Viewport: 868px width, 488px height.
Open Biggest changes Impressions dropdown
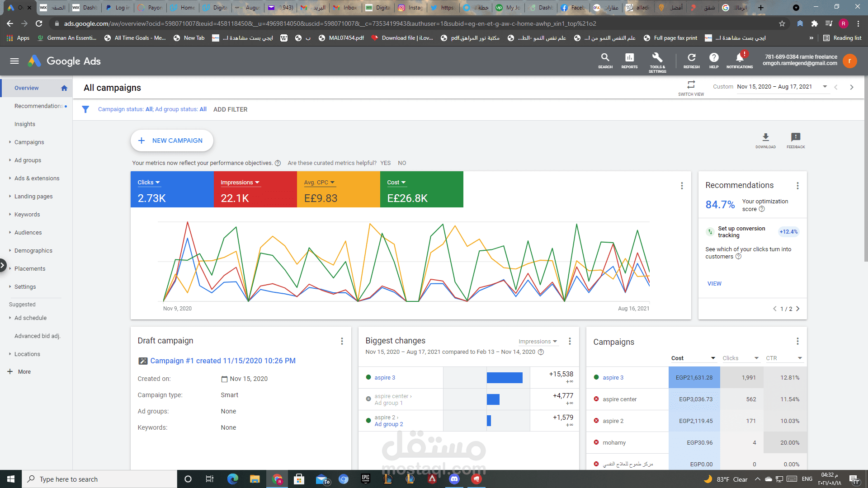538,342
